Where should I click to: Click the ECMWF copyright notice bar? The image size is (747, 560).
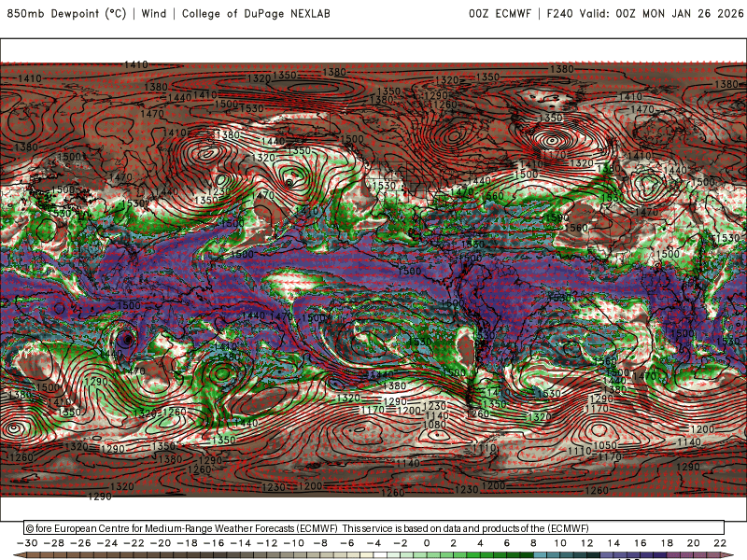coord(374,528)
